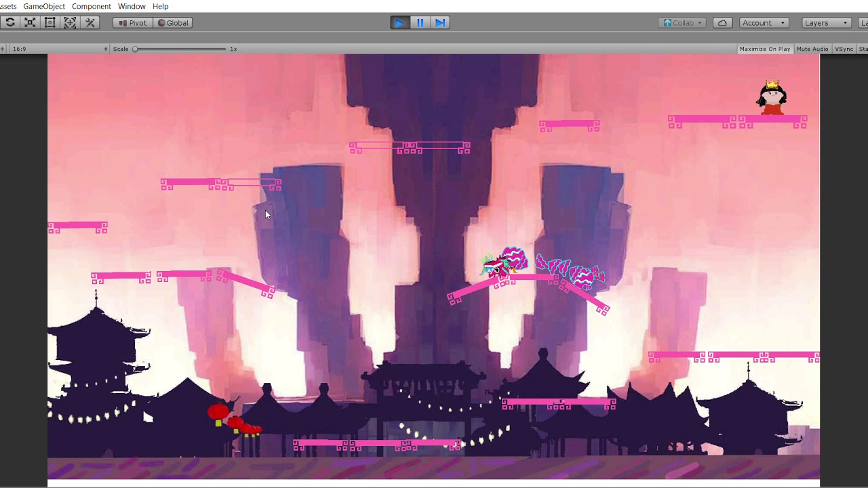Click the crowned princess character
868x488 pixels.
[x=772, y=97]
